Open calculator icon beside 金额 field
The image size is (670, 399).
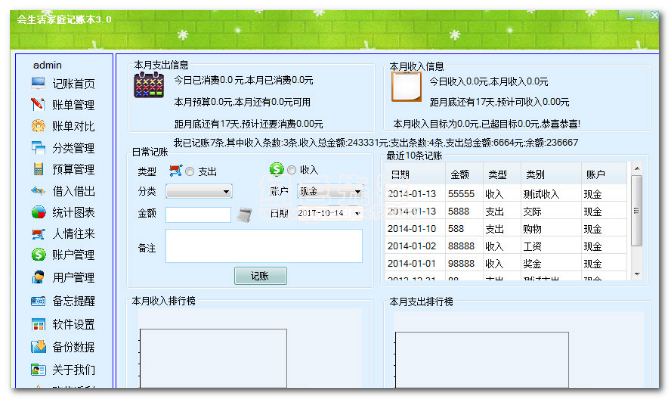[x=244, y=214]
